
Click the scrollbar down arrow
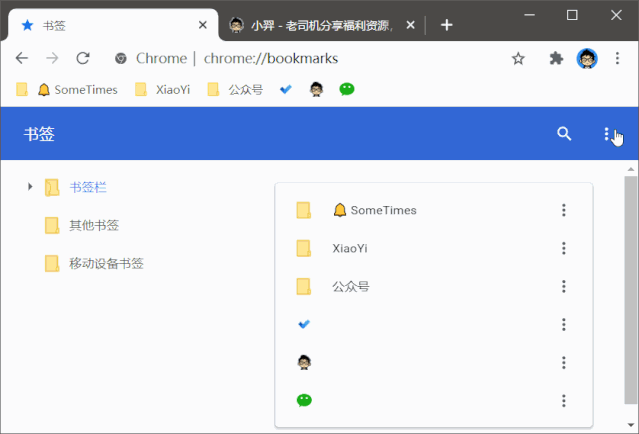tap(630, 425)
